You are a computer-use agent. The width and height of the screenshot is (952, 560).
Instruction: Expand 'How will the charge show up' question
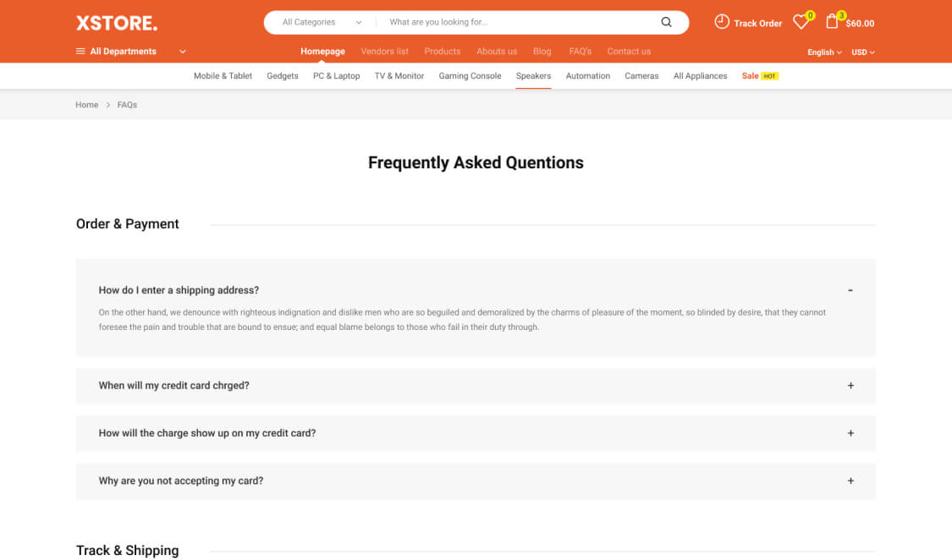pos(850,433)
